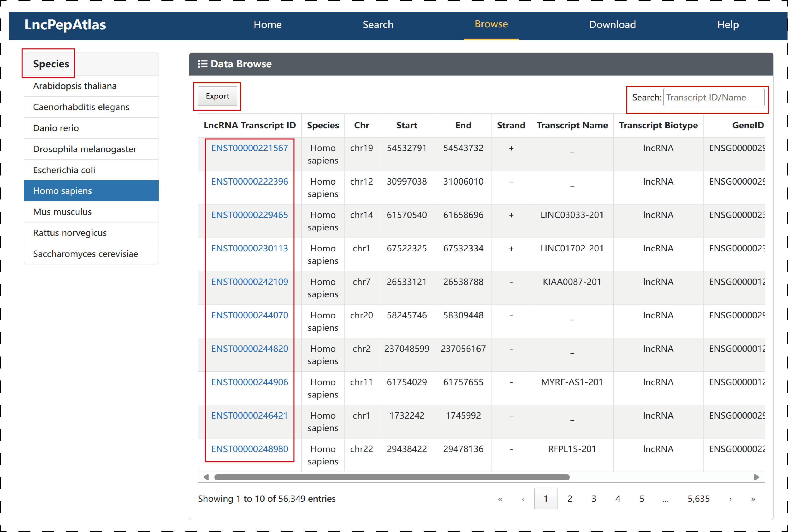788x532 pixels.
Task: Click the start value 237048599
Action: point(407,349)
